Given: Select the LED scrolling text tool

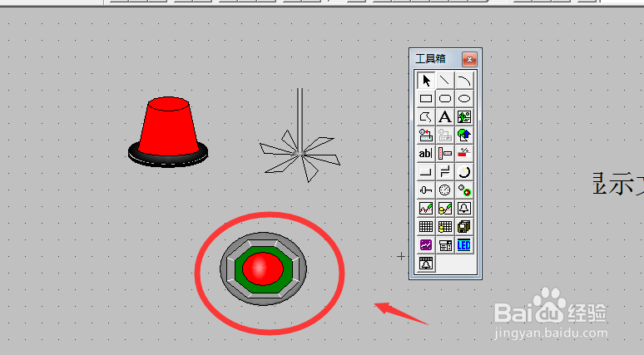Looking at the screenshot, I should (464, 245).
